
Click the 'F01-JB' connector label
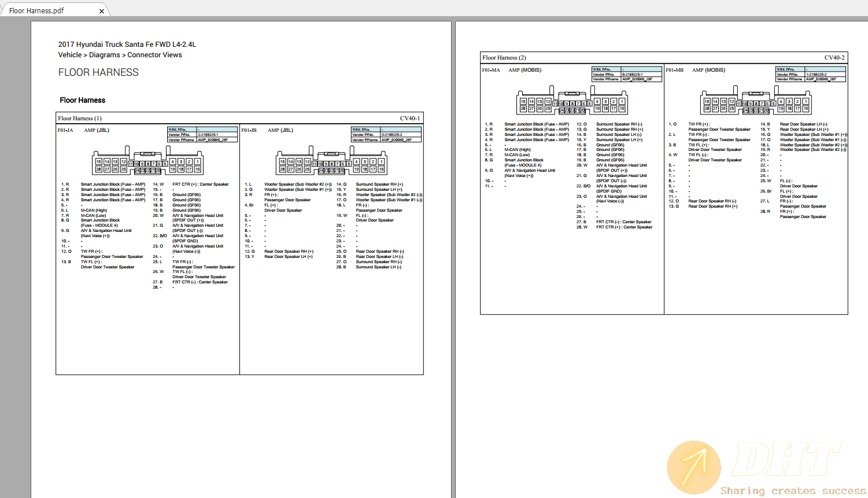point(249,130)
